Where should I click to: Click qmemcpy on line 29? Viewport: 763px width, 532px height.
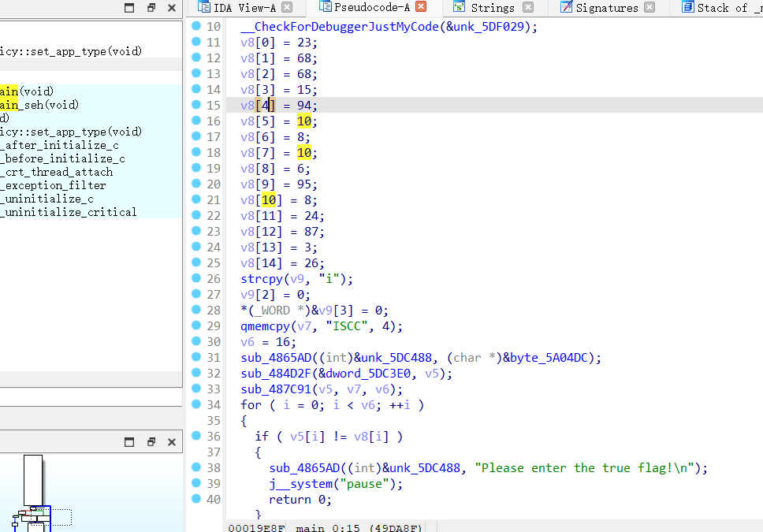(265, 326)
